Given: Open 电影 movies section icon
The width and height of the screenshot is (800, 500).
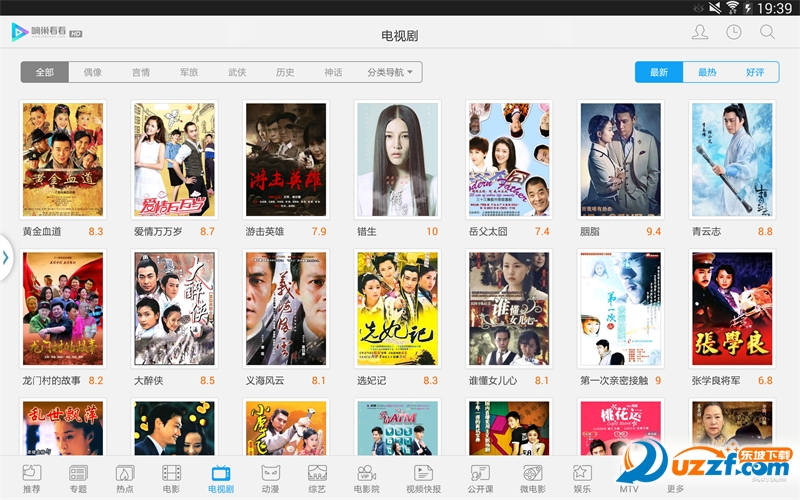Looking at the screenshot, I should pos(171,478).
